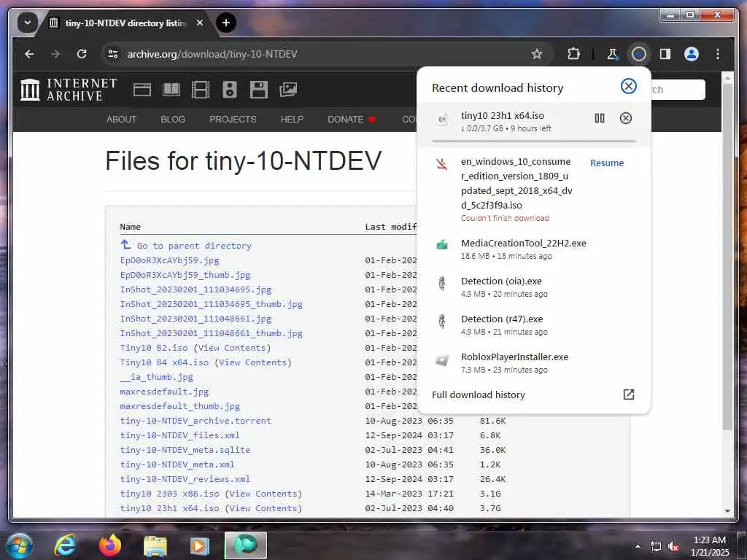Open a new browser tab

(226, 23)
